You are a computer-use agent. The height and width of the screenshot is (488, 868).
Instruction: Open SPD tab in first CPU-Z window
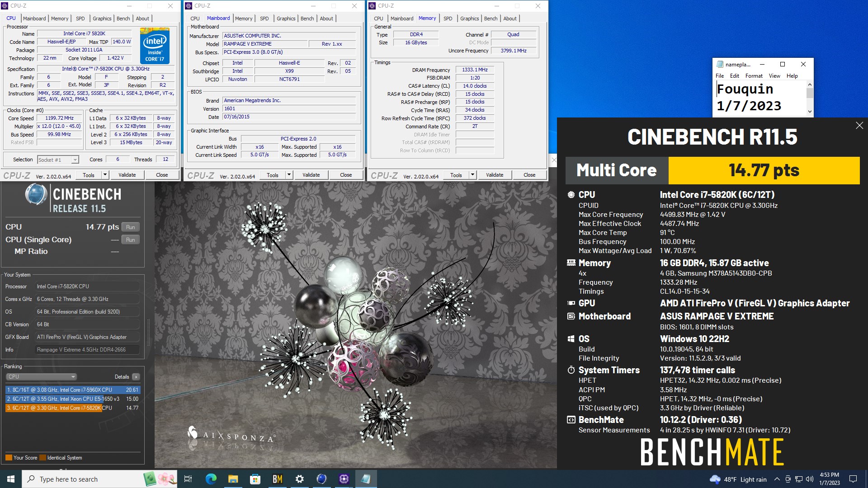coord(80,19)
